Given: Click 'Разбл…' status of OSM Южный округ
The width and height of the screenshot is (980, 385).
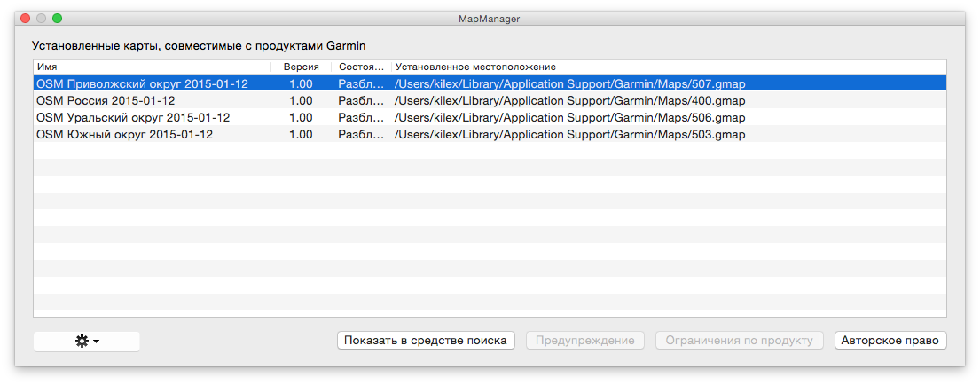Looking at the screenshot, I should 361,134.
